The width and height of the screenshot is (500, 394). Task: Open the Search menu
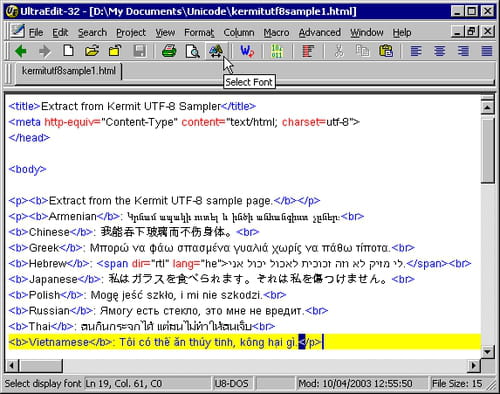(92, 32)
